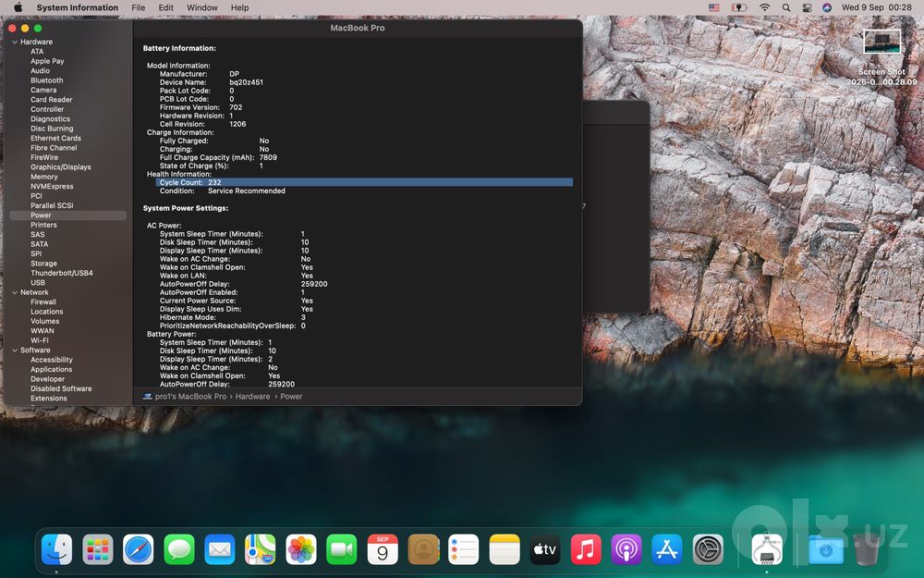Screen dimensions: 924x578
Task: Open Launchpad in the Dock
Action: (97, 549)
